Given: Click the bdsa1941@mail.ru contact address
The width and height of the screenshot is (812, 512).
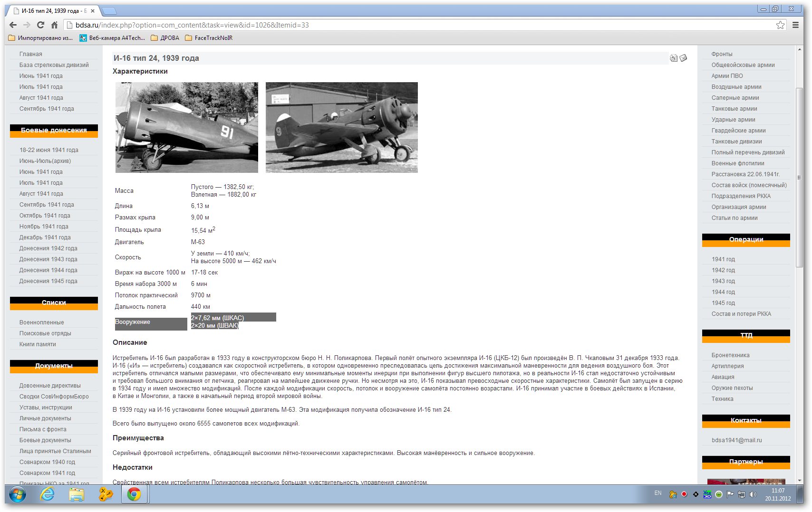Looking at the screenshot, I should [737, 440].
